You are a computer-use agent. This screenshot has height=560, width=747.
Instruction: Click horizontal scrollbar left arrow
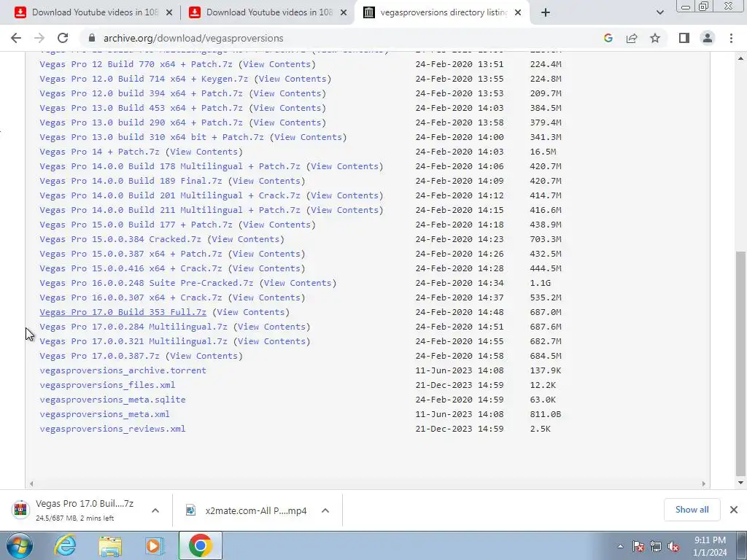(31, 484)
